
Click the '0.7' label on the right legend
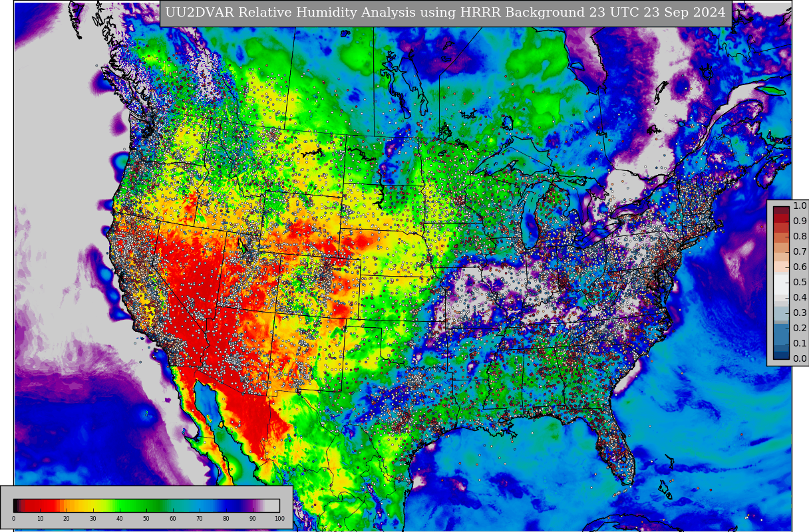800,252
